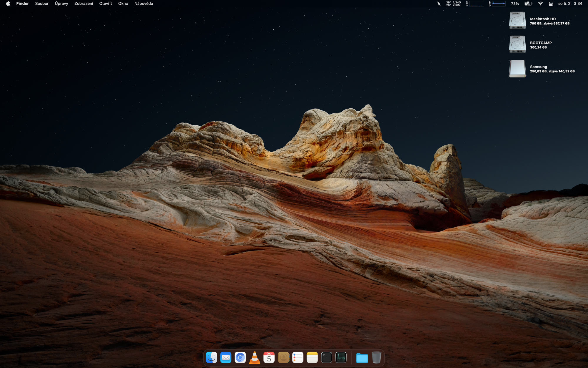Open Calendar app showing date 5
Screen dimensions: 588x368
(x=269, y=357)
